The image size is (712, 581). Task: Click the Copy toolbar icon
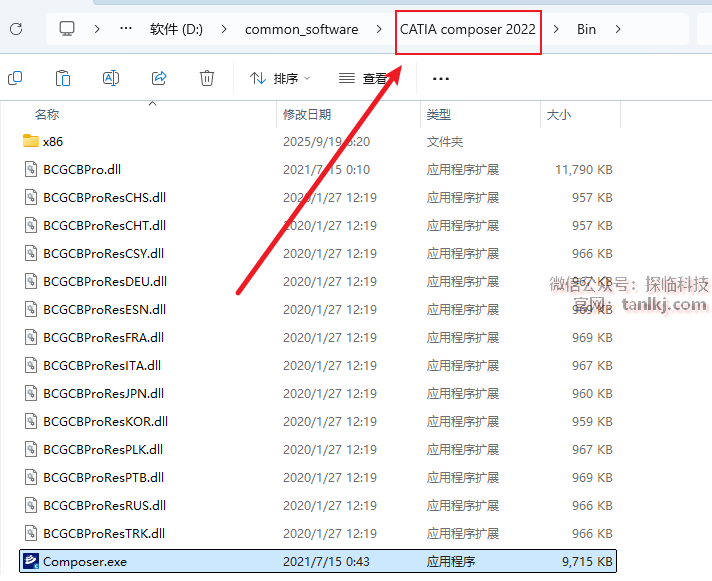click(15, 78)
